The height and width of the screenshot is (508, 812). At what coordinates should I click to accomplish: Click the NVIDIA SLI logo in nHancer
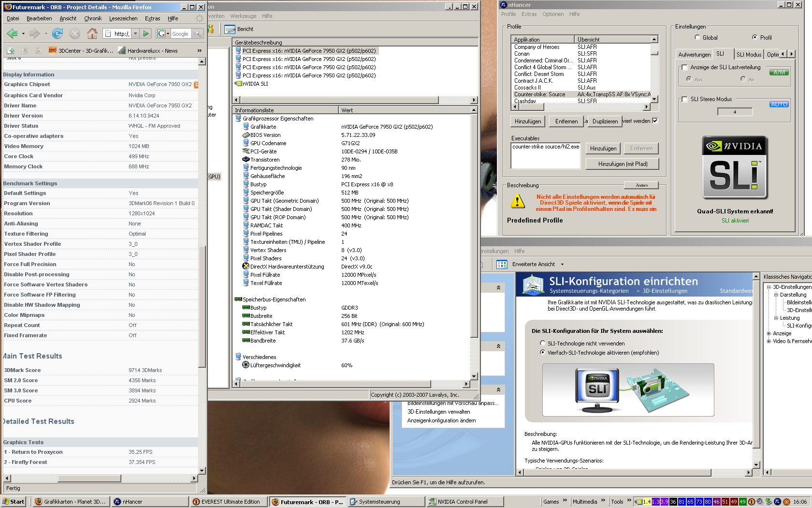[x=735, y=168]
